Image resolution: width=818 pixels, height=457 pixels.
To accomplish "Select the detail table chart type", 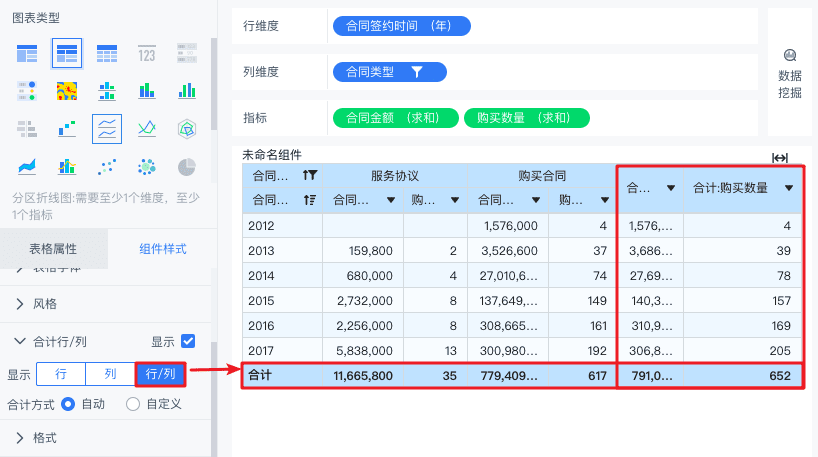I will (x=107, y=54).
